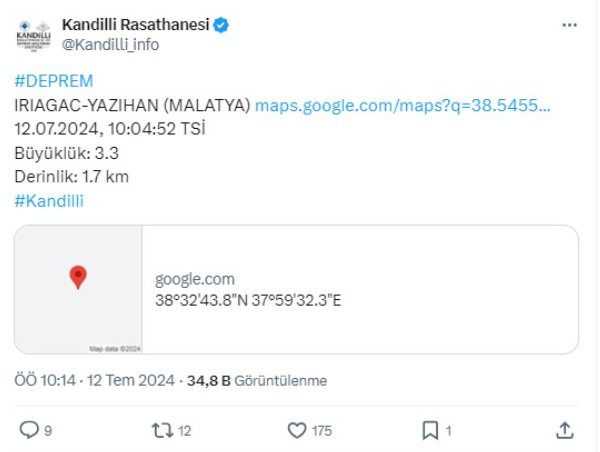The image size is (600, 452).
Task: Click the red map pin marker
Action: coord(78,277)
